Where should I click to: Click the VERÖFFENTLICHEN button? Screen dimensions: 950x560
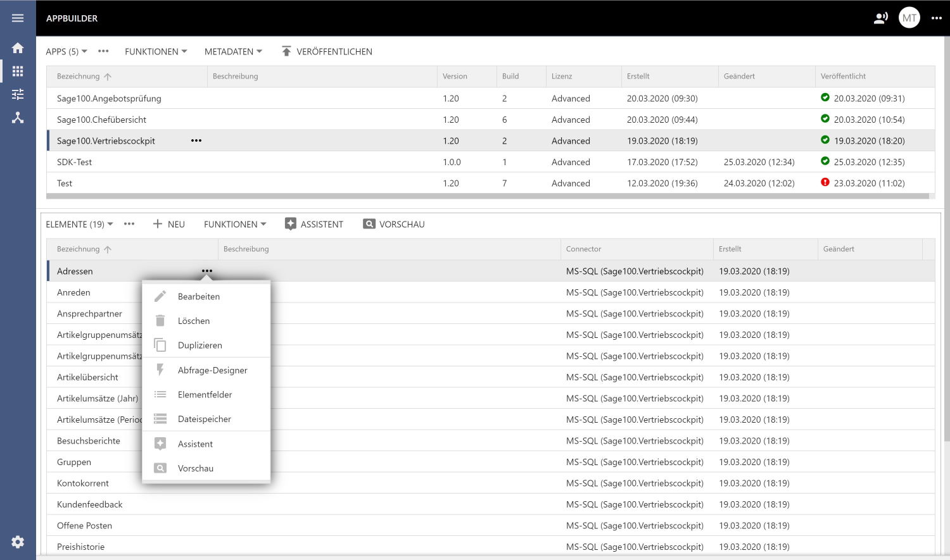(327, 52)
